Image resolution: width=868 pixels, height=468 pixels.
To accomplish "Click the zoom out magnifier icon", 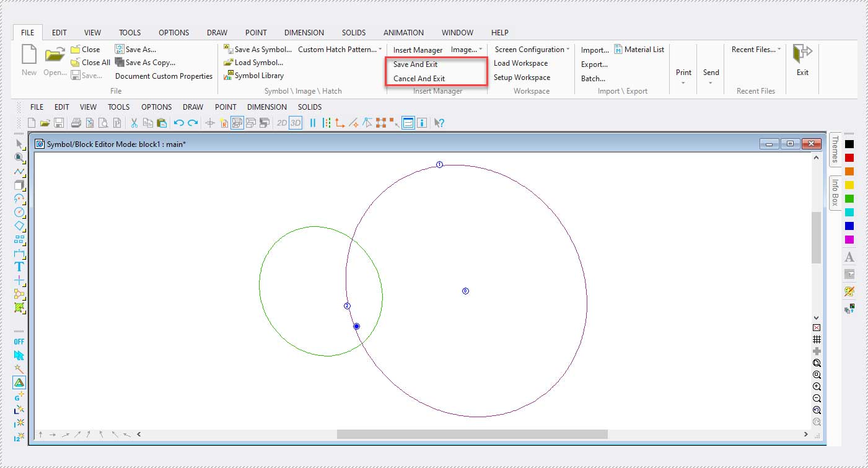I will click(817, 399).
